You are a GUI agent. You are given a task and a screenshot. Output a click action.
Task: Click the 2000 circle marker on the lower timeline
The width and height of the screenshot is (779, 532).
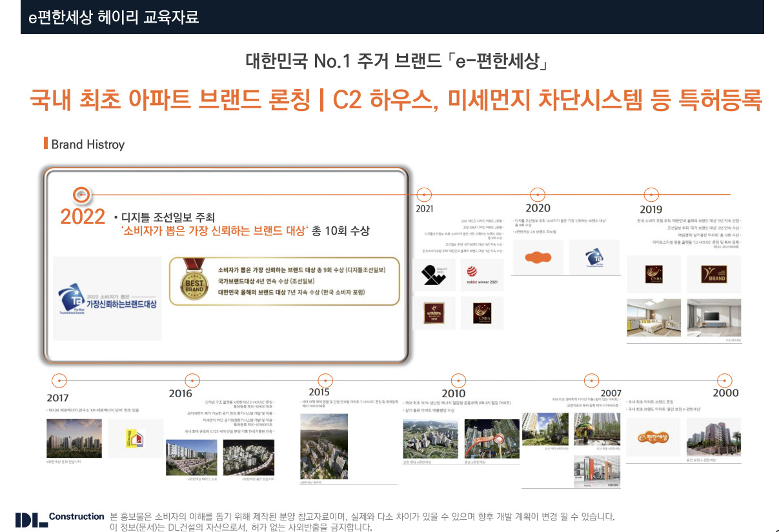tap(725, 380)
